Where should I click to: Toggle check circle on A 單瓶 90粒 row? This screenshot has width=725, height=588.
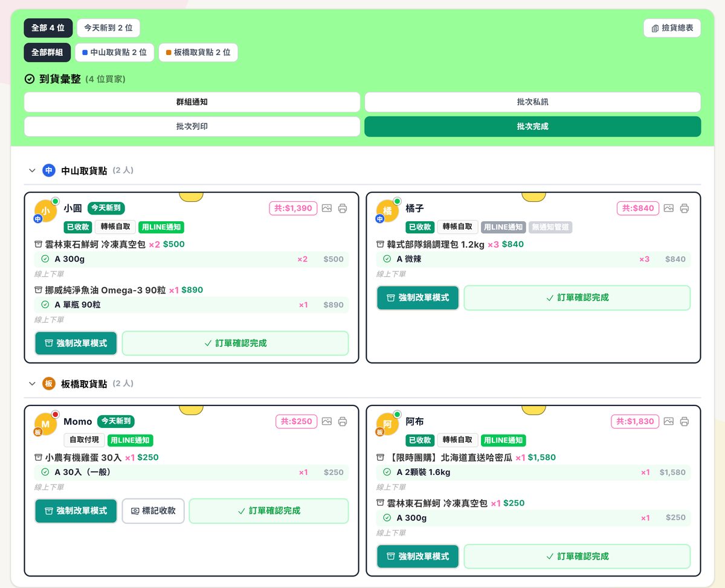(45, 305)
